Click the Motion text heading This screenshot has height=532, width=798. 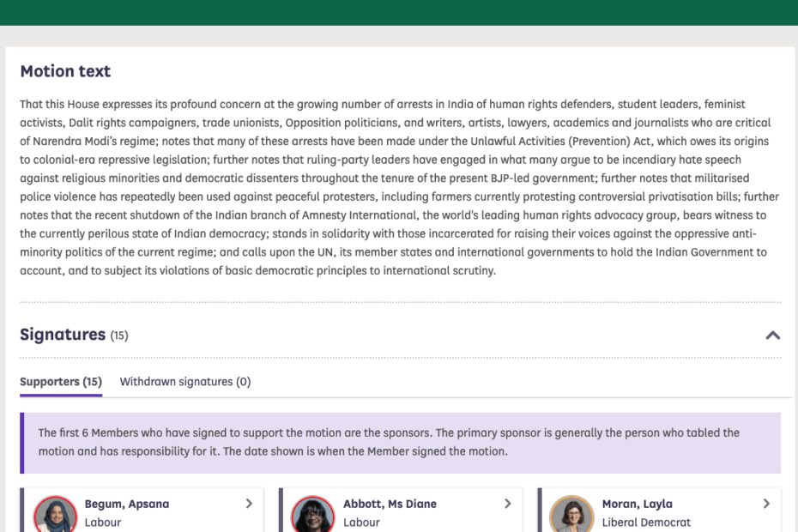click(x=65, y=71)
